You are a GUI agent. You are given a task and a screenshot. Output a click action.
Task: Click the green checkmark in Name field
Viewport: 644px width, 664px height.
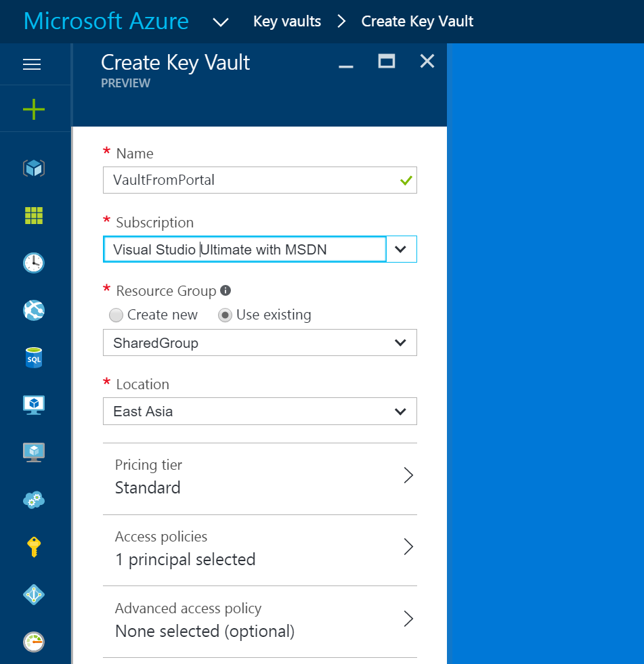coord(406,181)
